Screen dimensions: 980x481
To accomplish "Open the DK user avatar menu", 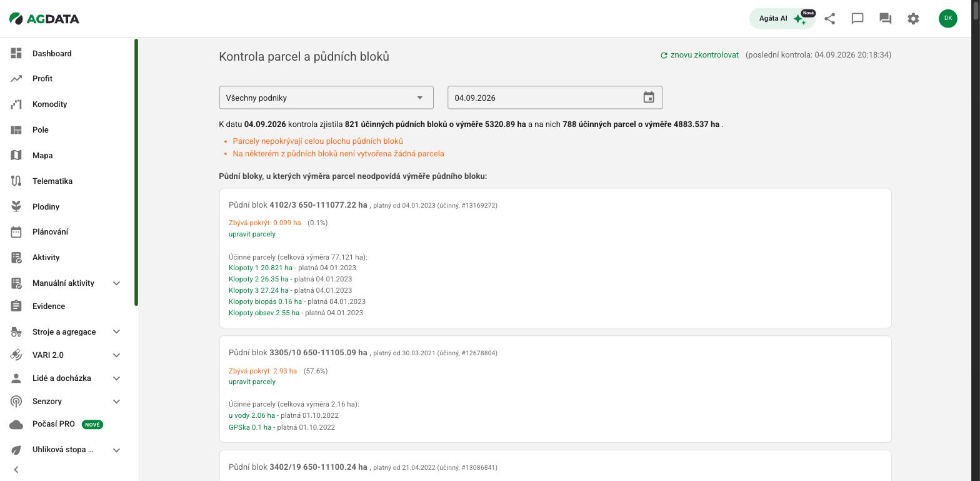I will click(947, 18).
